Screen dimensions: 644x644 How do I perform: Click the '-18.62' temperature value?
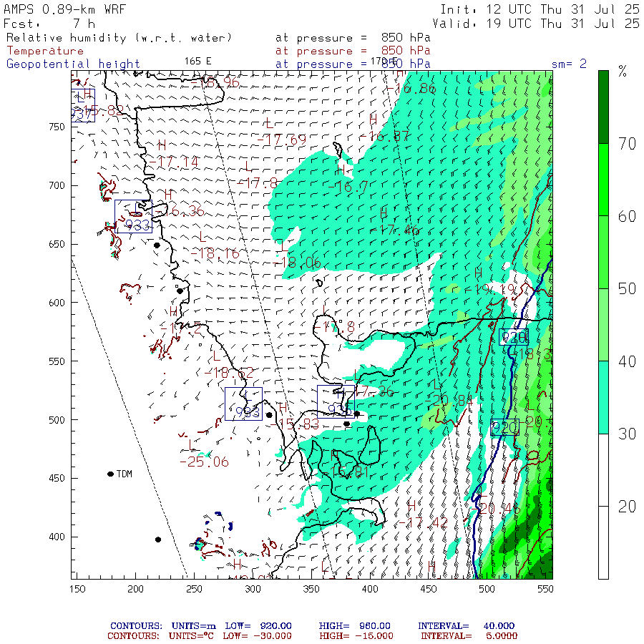coord(229,373)
